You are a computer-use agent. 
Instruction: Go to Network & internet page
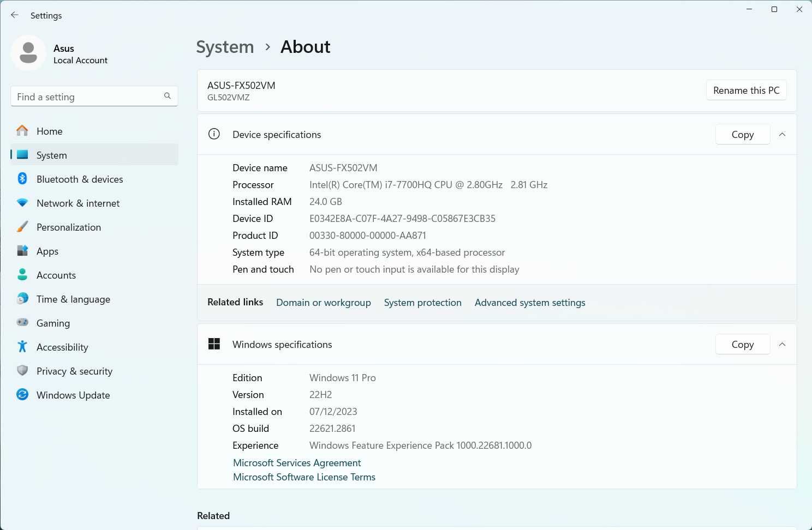click(x=78, y=203)
